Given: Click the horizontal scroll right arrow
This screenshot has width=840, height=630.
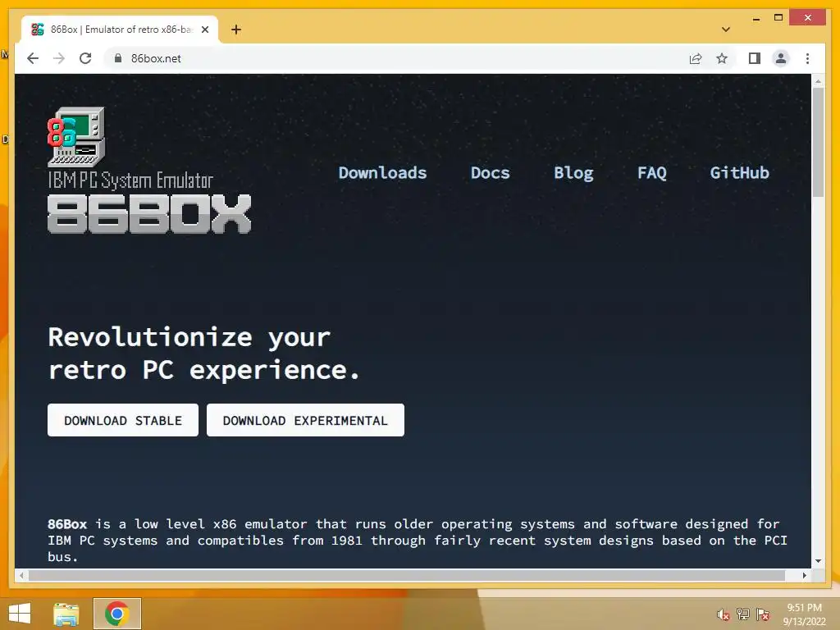Looking at the screenshot, I should [x=804, y=575].
